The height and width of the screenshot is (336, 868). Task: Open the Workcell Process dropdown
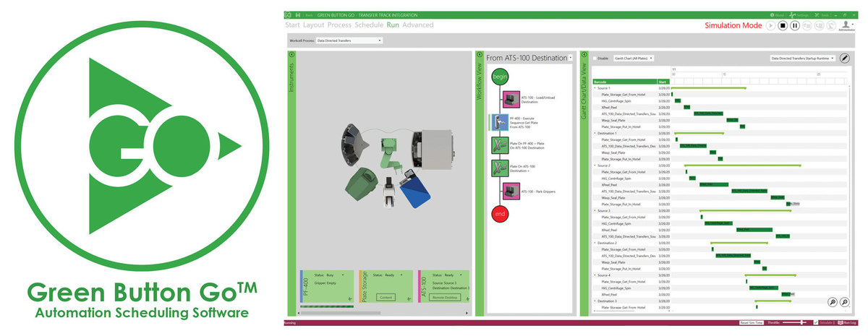[349, 40]
